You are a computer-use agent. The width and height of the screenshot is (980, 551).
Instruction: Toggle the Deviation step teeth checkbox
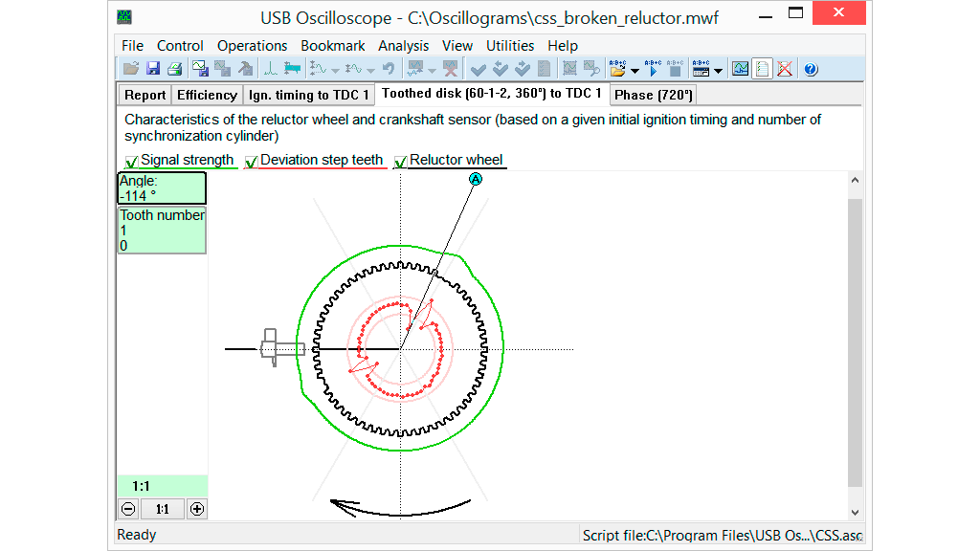coord(252,162)
